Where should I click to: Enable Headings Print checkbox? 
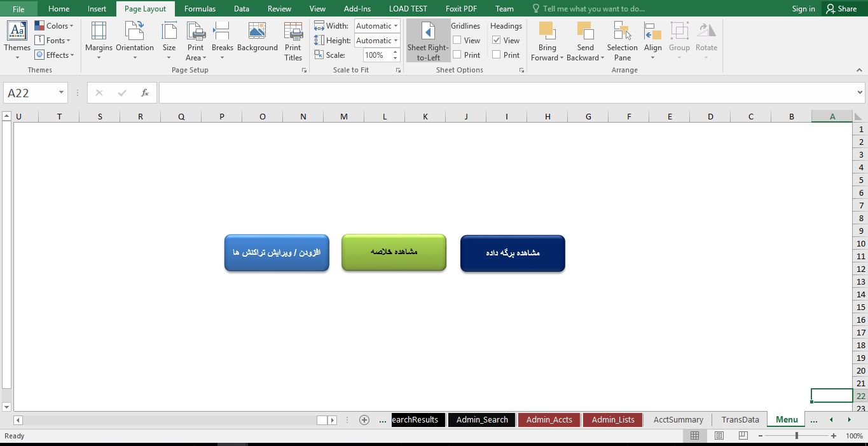497,55
